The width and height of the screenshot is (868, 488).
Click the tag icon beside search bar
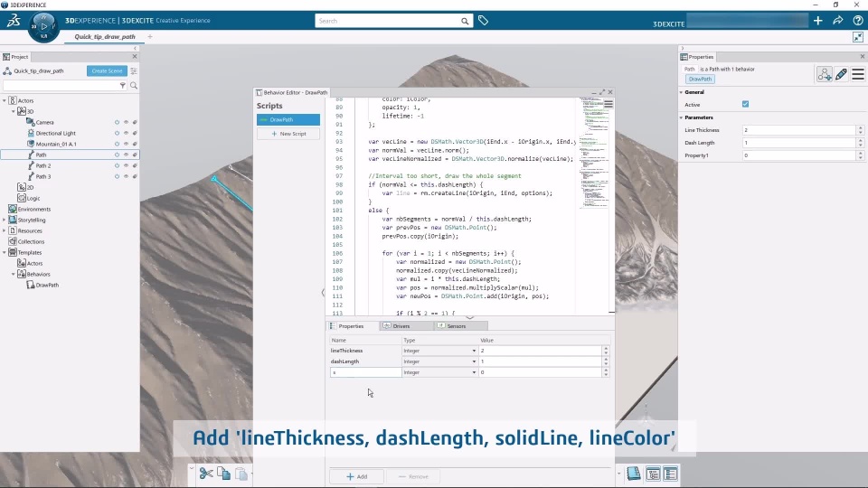tap(483, 21)
